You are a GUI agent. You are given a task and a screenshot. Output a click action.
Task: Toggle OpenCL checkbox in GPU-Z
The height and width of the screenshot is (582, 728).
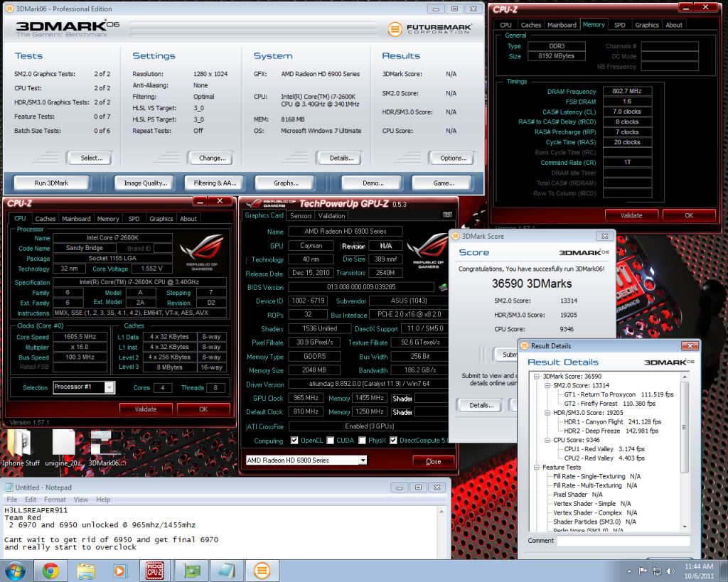[x=294, y=440]
